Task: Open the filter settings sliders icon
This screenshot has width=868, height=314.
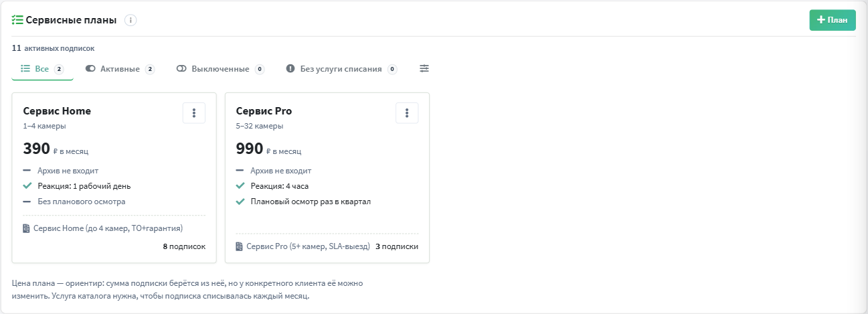Action: [x=424, y=68]
